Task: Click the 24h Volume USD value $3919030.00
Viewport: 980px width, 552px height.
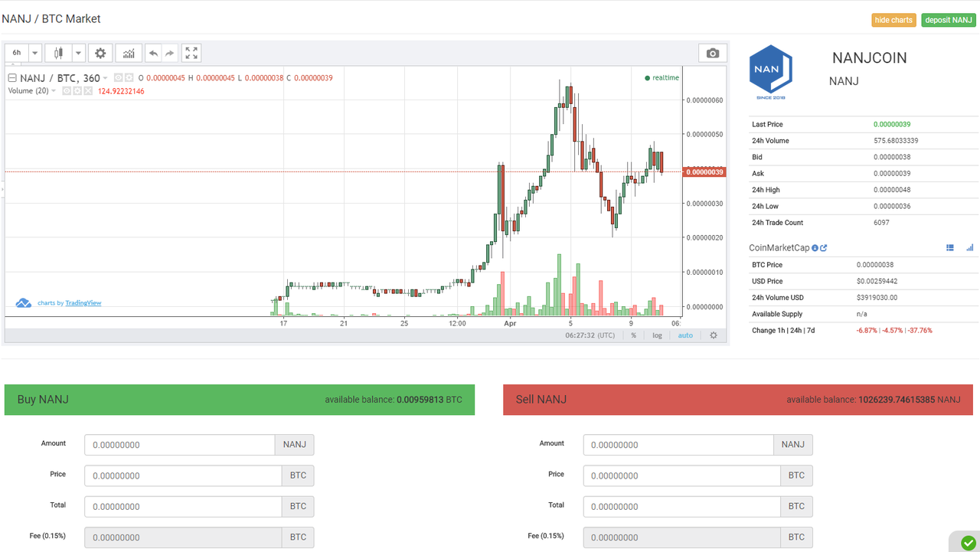Action: click(x=877, y=298)
